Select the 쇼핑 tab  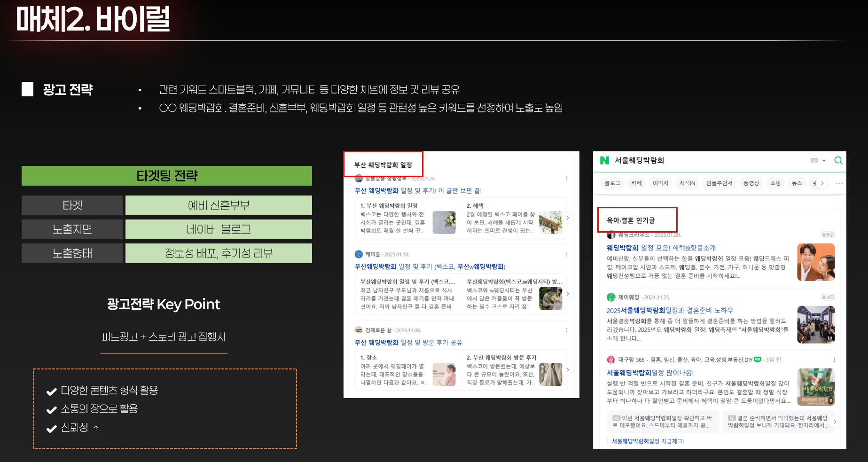[x=775, y=183]
